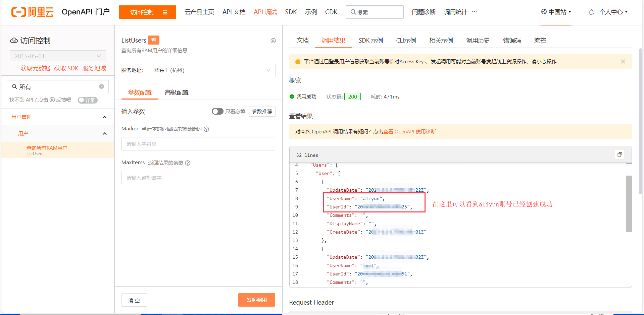Click the 200 status code badge
Screen dimensions: 644x315
point(352,97)
